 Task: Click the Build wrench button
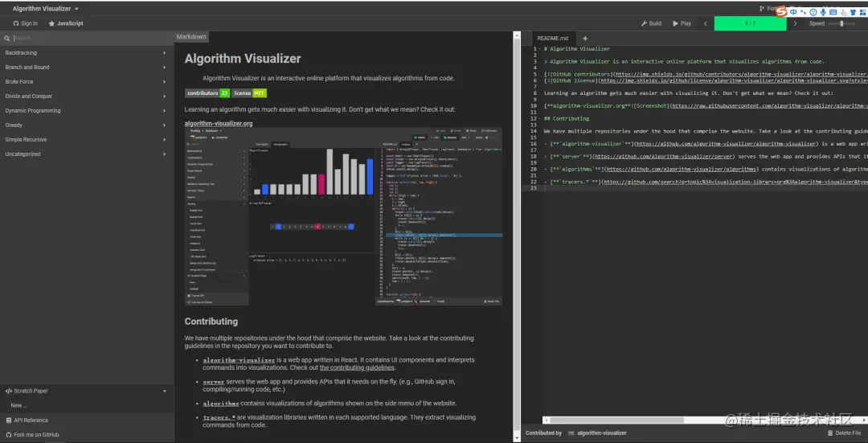tap(651, 23)
